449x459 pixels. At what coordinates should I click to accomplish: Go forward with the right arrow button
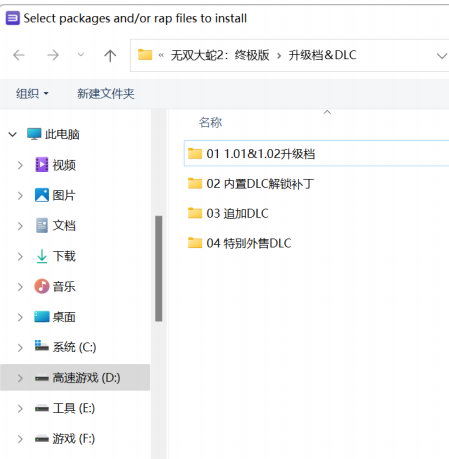(53, 55)
